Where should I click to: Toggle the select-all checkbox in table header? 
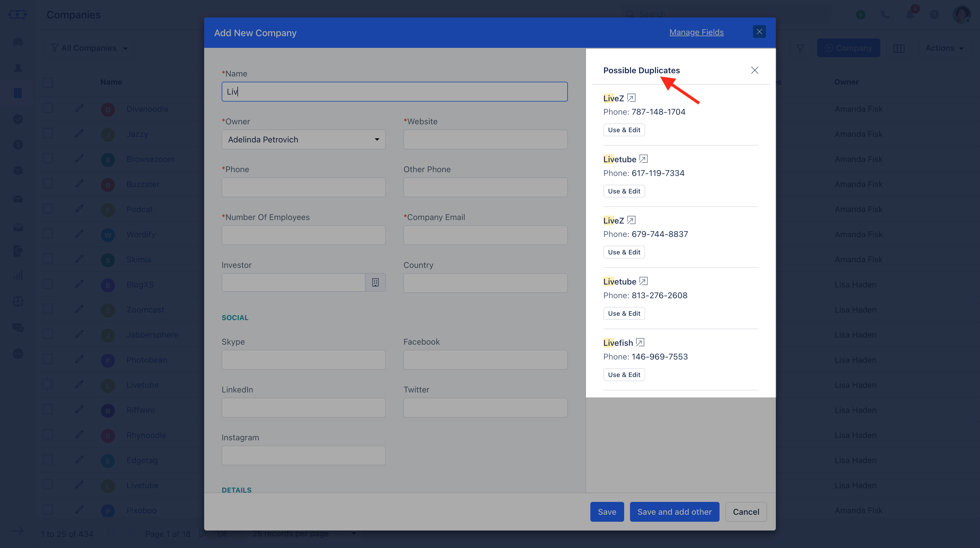point(48,83)
